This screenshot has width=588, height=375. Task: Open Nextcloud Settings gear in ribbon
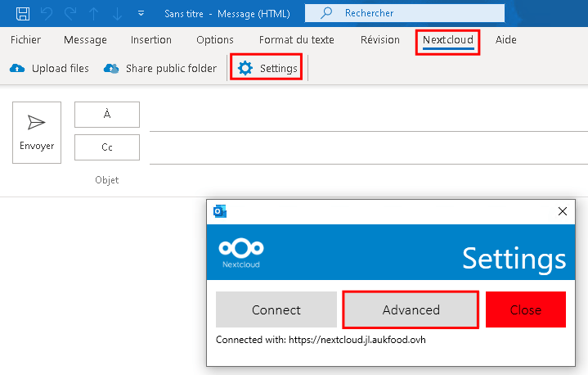coord(267,68)
